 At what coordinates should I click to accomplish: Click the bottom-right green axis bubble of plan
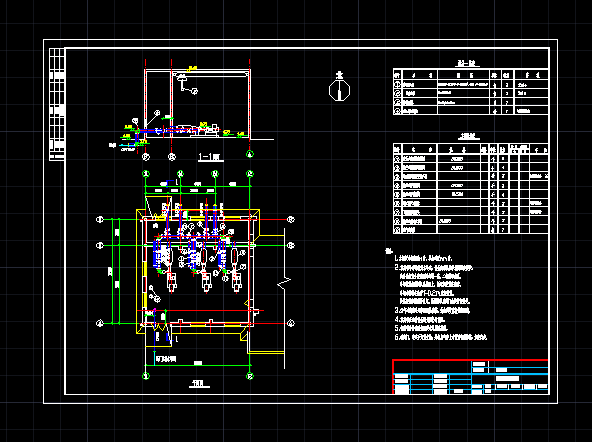point(250,376)
